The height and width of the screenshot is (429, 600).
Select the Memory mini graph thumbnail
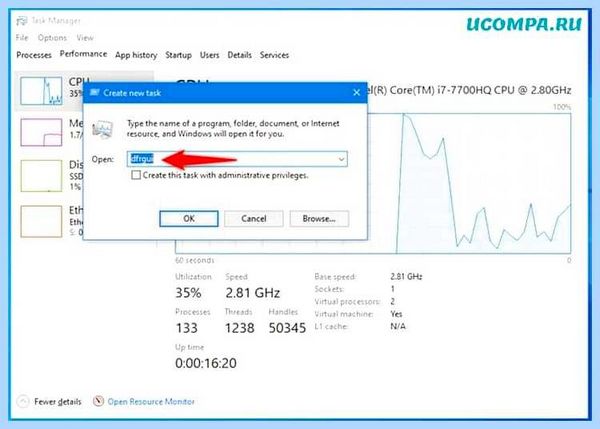click(41, 132)
